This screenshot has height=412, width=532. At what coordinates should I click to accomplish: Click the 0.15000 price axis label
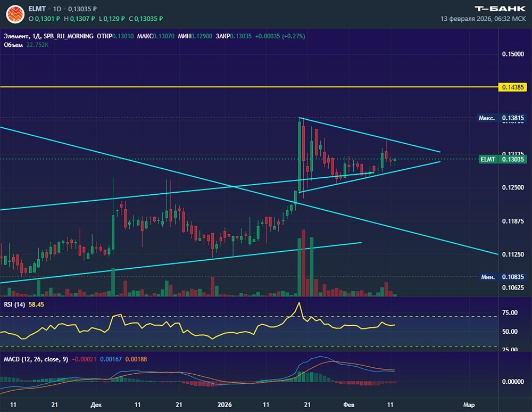pos(513,54)
